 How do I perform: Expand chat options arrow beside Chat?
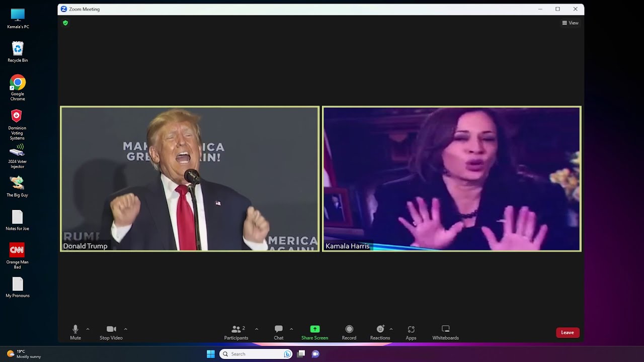click(291, 329)
